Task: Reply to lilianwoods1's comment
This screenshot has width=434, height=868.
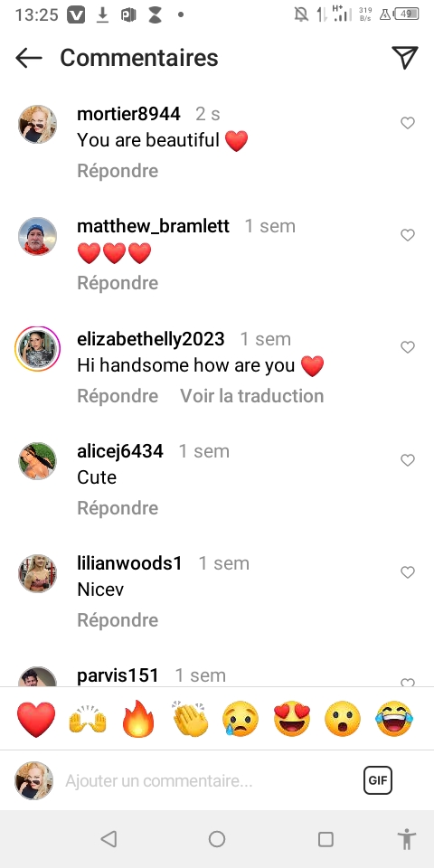Action: coord(118,620)
